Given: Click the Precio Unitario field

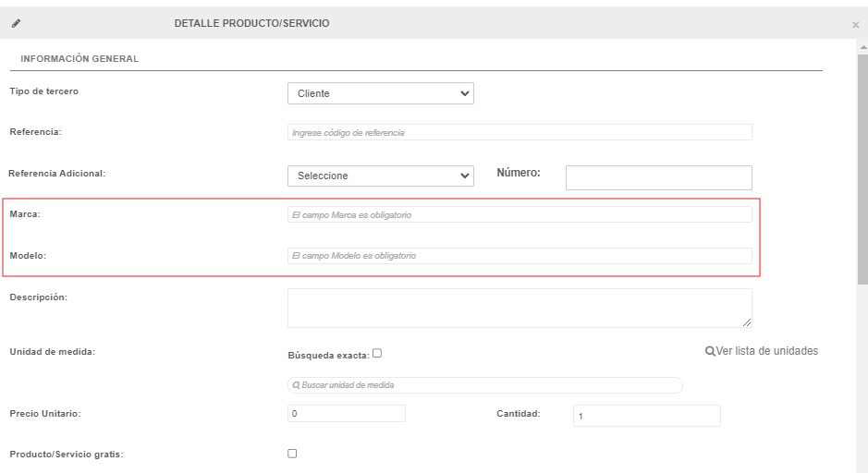Looking at the screenshot, I should point(347,414).
